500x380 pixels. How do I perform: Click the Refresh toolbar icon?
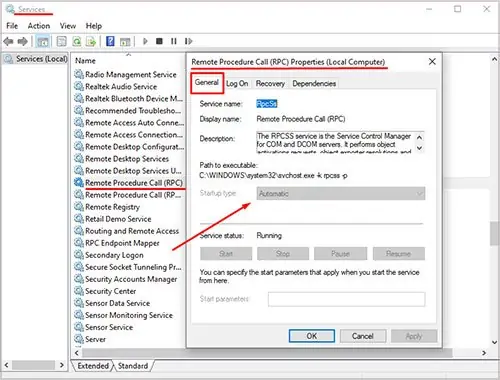(77, 41)
